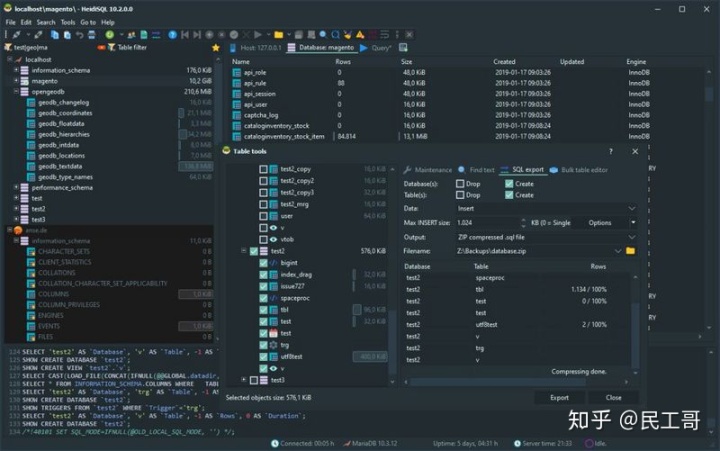720x451 pixels.
Task: Click the Max INSERT size spinner arrows
Action: pyautogui.click(x=523, y=223)
